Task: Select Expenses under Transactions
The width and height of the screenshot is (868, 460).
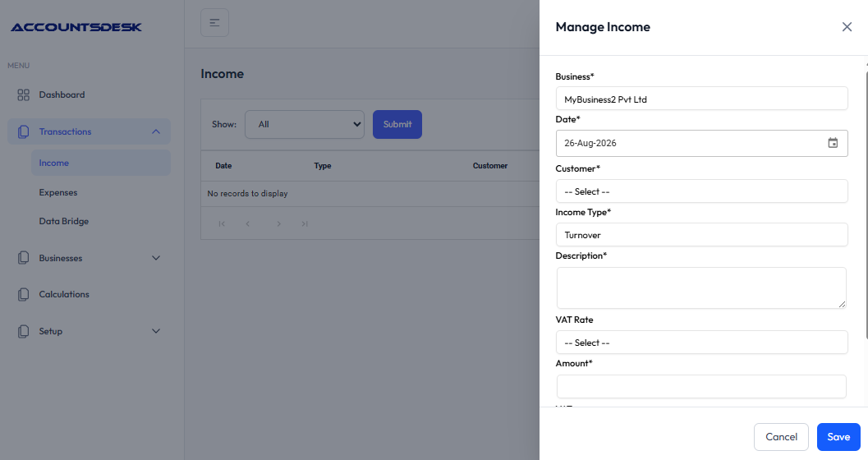Action: point(58,193)
